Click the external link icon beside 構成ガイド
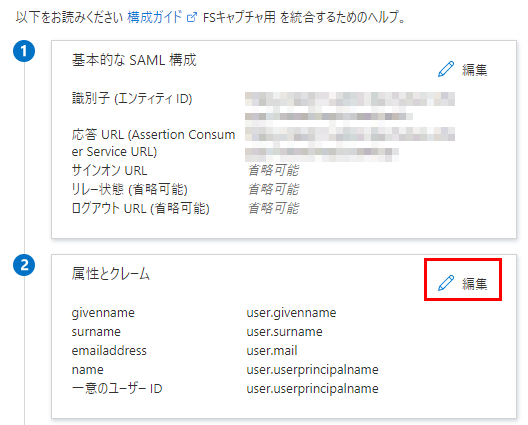The height and width of the screenshot is (425, 528). tap(192, 17)
